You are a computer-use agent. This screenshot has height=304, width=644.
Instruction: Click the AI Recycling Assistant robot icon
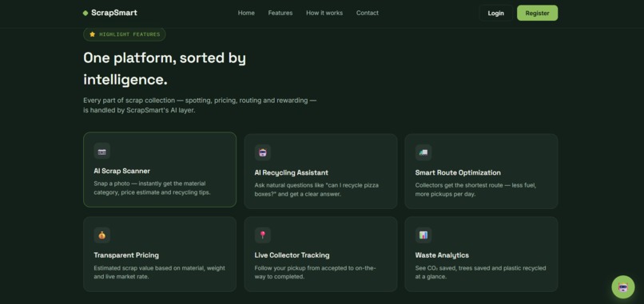pyautogui.click(x=262, y=152)
